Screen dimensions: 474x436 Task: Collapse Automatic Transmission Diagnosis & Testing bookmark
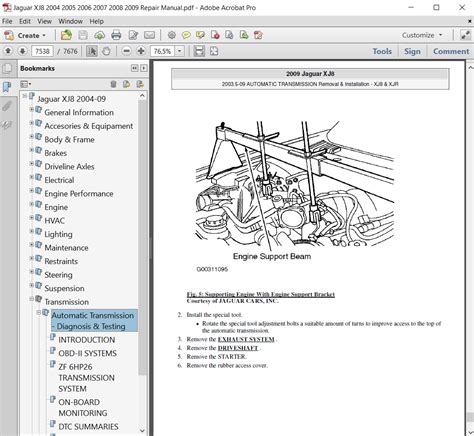(38, 312)
